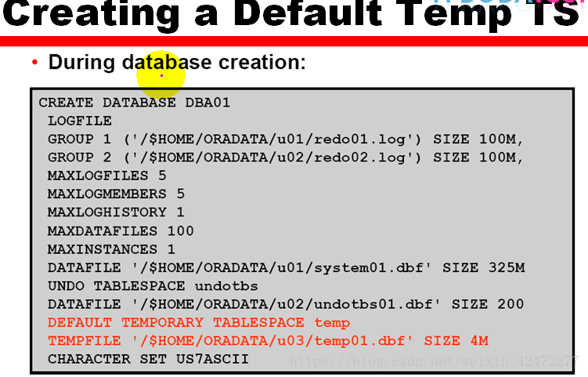Click the 'MAXDATAFILES 100' line
The height and width of the screenshot is (377, 588).
[x=121, y=231]
